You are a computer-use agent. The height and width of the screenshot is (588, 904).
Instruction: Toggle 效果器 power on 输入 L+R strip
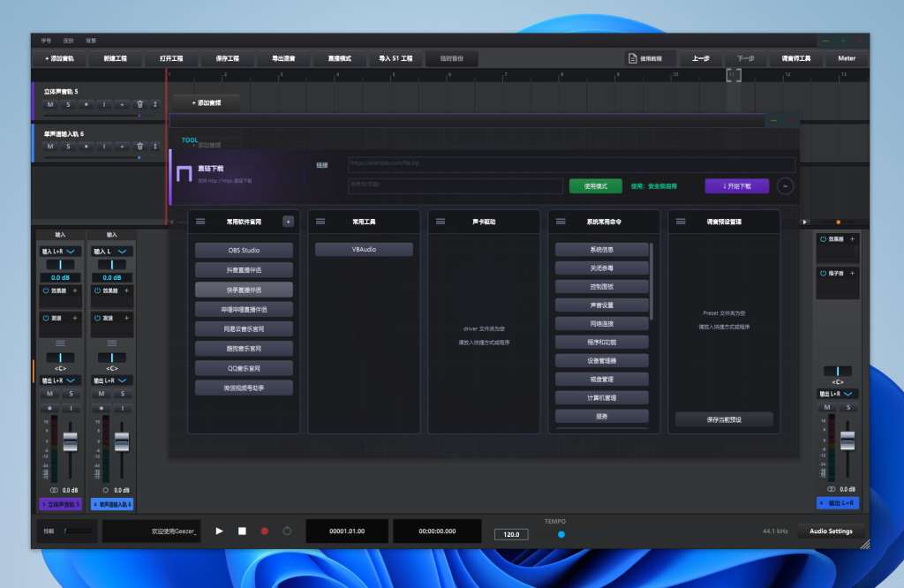(x=46, y=290)
